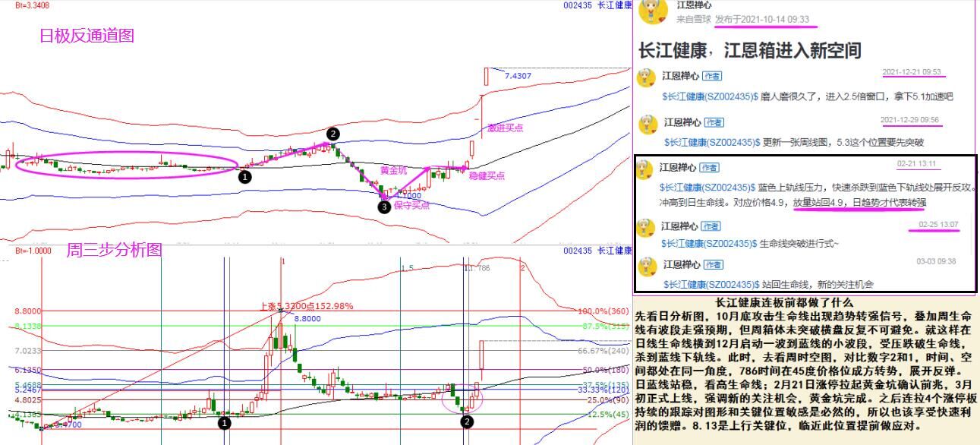Click avatar beside the 2021-12-21 comment
The height and width of the screenshot is (445, 980).
646,78
